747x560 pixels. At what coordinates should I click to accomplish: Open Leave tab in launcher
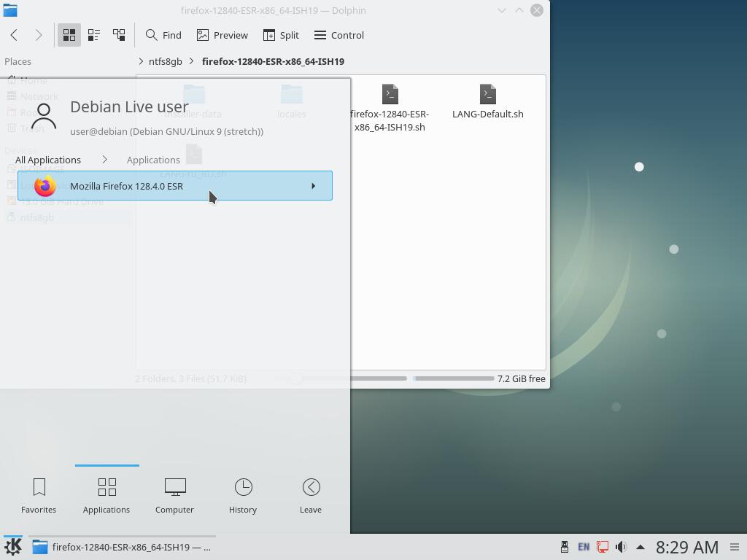point(311,496)
